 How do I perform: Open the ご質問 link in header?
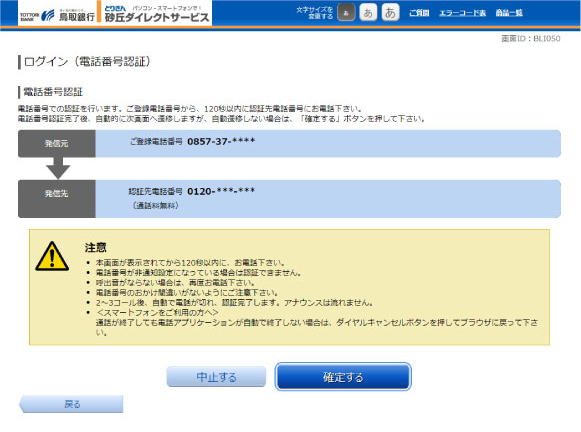419,13
